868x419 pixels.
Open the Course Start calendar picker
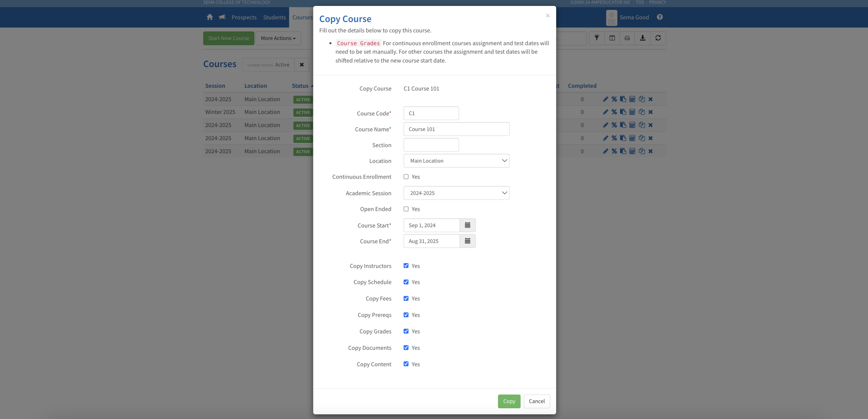[x=467, y=225]
